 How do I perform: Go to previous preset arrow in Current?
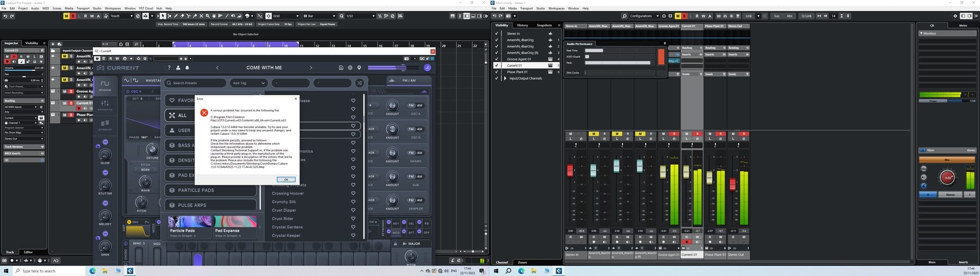(217, 67)
